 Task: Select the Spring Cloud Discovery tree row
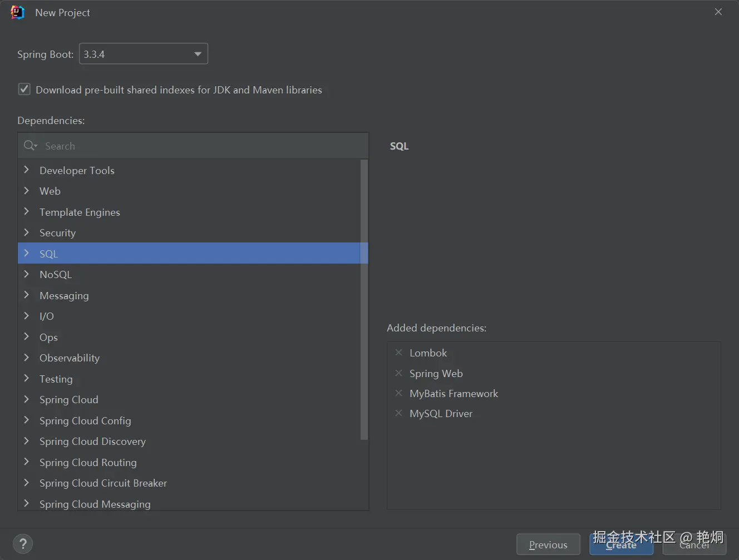189,441
